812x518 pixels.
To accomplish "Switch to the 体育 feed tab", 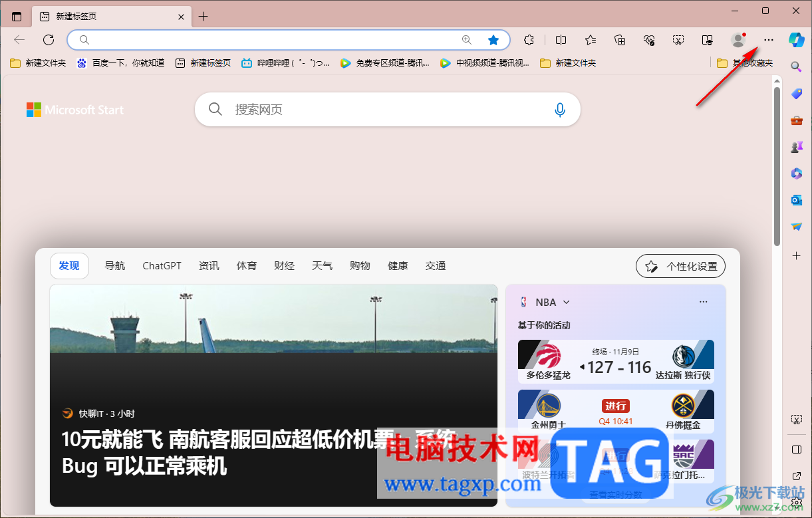I will [x=246, y=265].
